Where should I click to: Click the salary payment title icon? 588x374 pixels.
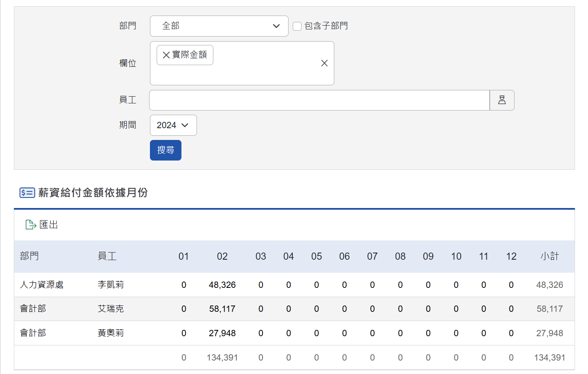coord(27,193)
